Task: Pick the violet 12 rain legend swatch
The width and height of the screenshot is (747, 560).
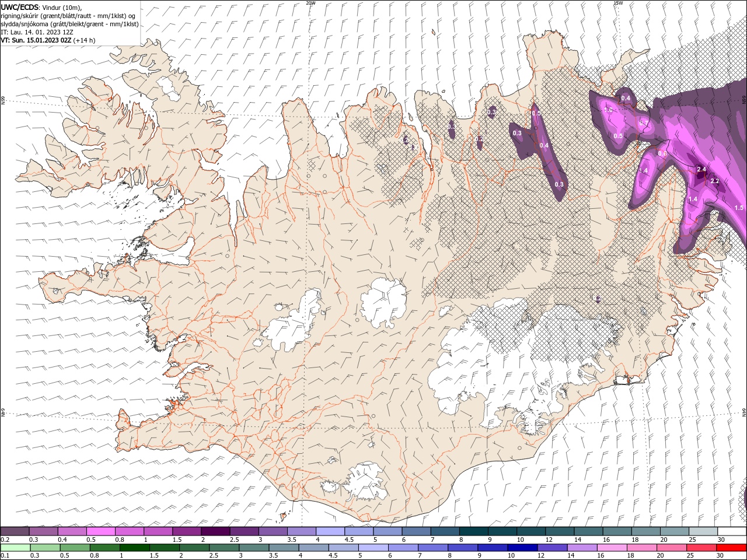Action: 551,548
